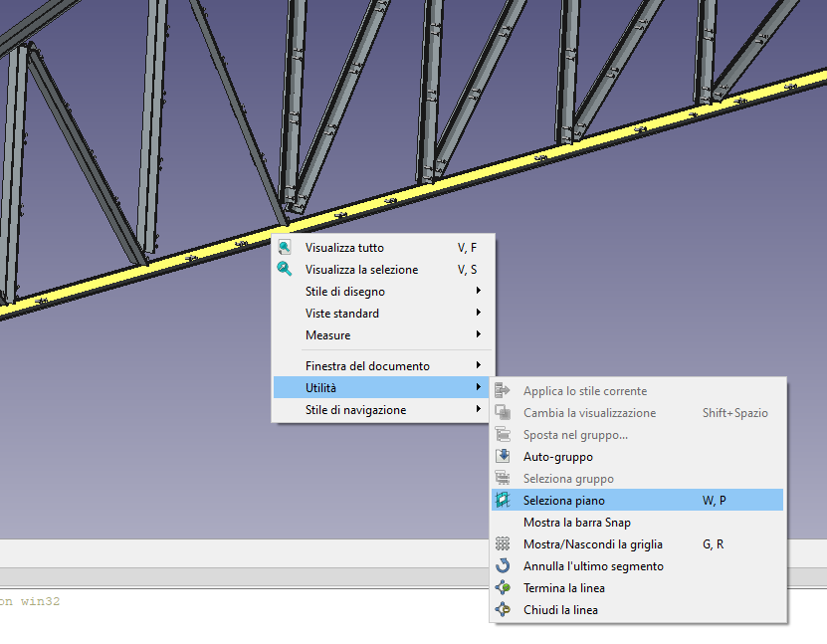
Task: Open the Measure menu entry
Action: 383,334
